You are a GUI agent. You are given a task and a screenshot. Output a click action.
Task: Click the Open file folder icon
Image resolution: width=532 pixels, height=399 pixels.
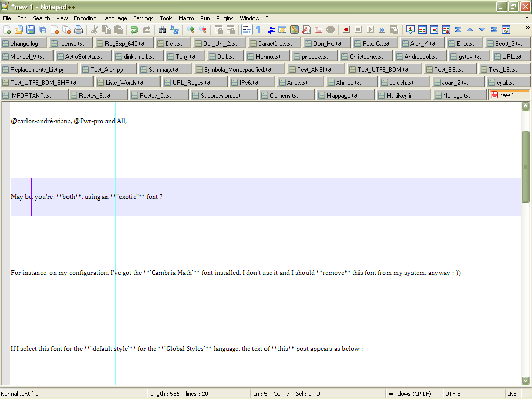point(19,30)
